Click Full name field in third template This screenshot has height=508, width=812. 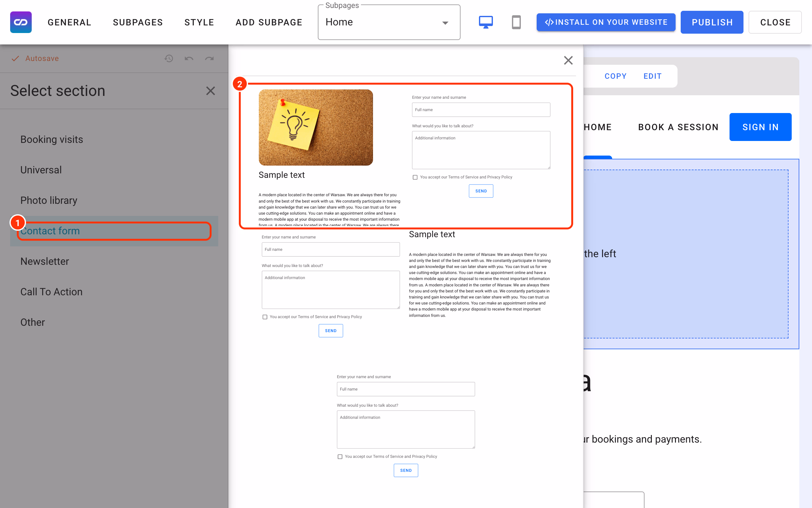406,389
